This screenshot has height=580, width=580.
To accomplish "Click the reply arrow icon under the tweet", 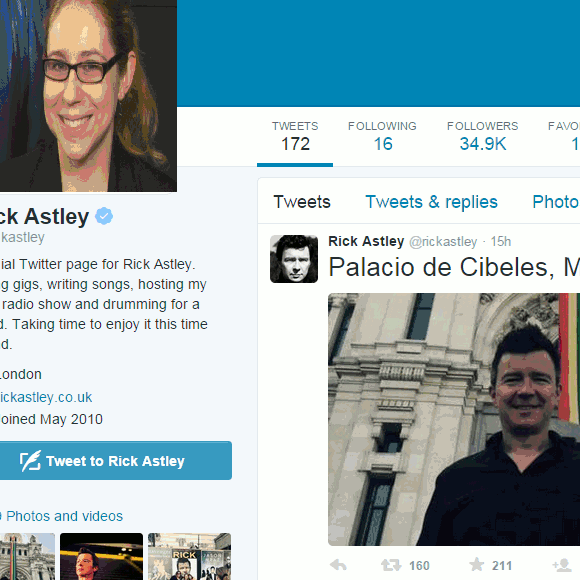I will tap(338, 565).
